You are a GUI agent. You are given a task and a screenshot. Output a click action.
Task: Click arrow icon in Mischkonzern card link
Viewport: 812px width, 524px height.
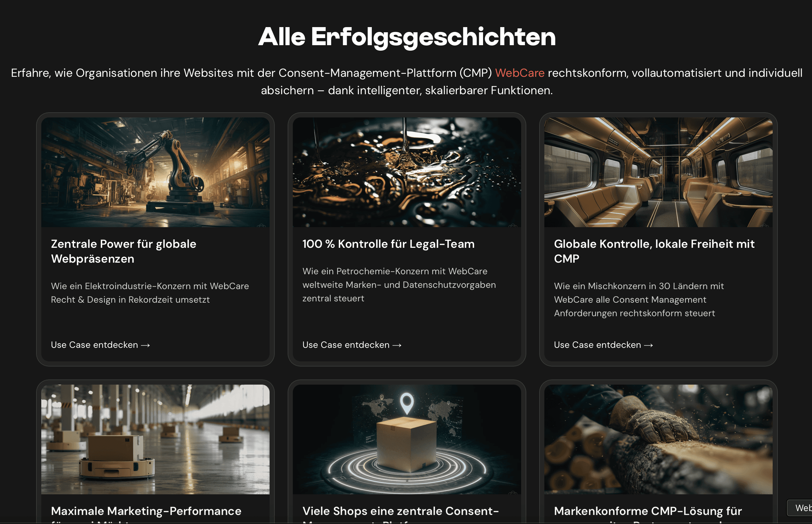(649, 345)
